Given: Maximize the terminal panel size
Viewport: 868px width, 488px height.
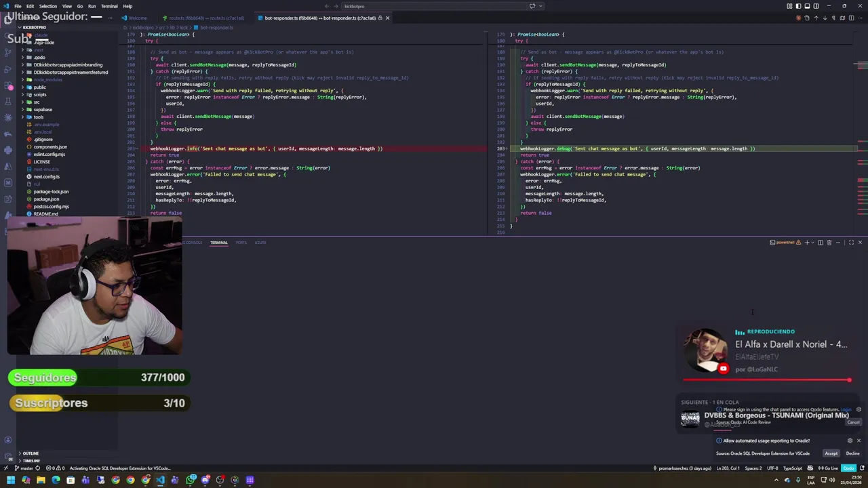Looking at the screenshot, I should pyautogui.click(x=851, y=243).
